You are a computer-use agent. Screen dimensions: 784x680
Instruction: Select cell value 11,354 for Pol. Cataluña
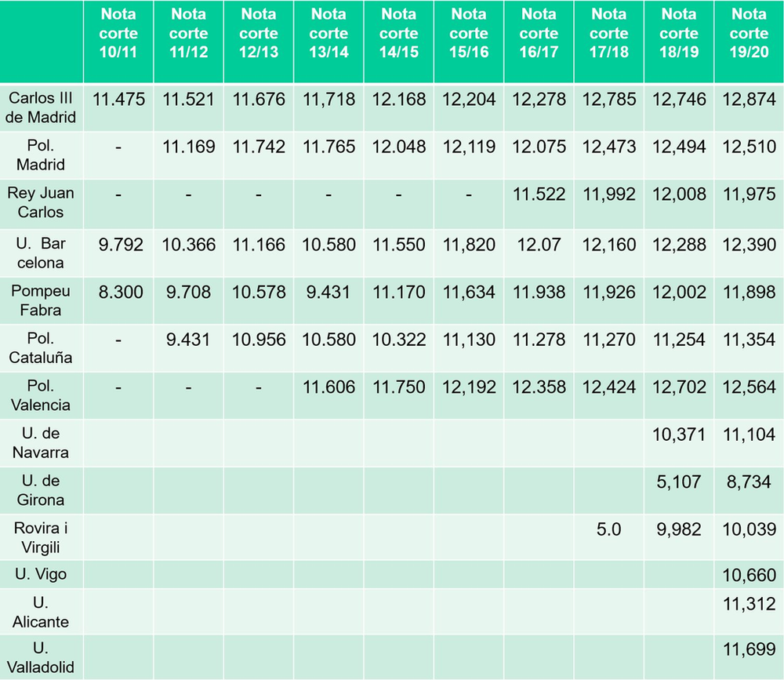(749, 340)
